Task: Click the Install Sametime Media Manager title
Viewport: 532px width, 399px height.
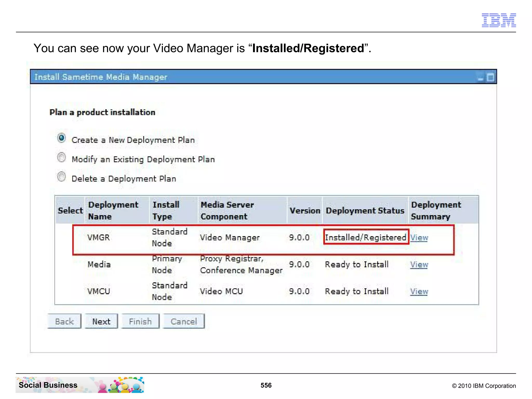Action: click(x=101, y=77)
